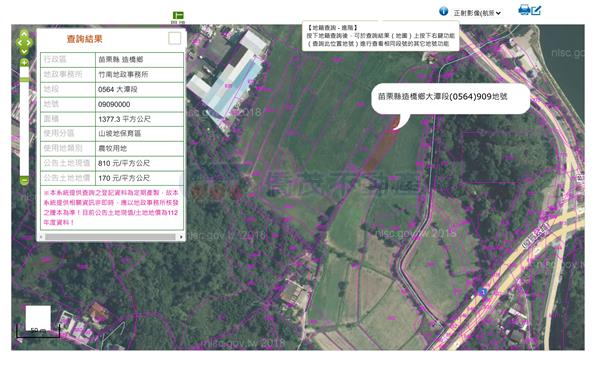Print the current map view
Viewport: 600px width, 365px height.
click(x=524, y=9)
